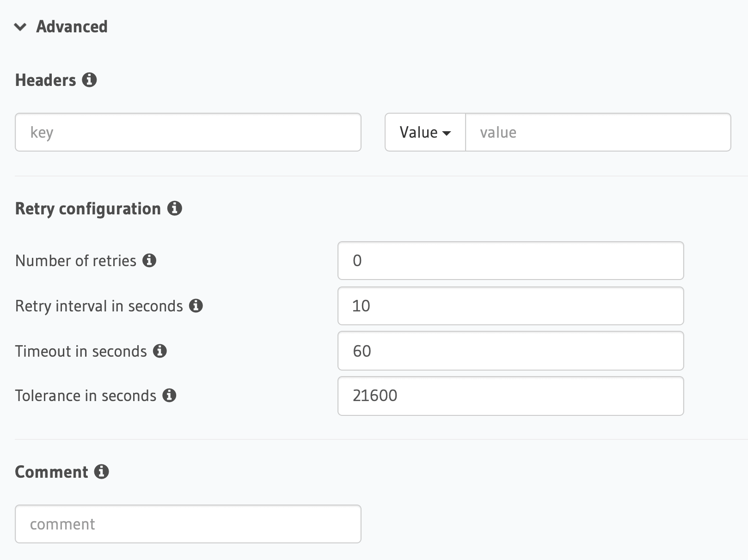
Task: Open the Value type dropdown
Action: (424, 132)
